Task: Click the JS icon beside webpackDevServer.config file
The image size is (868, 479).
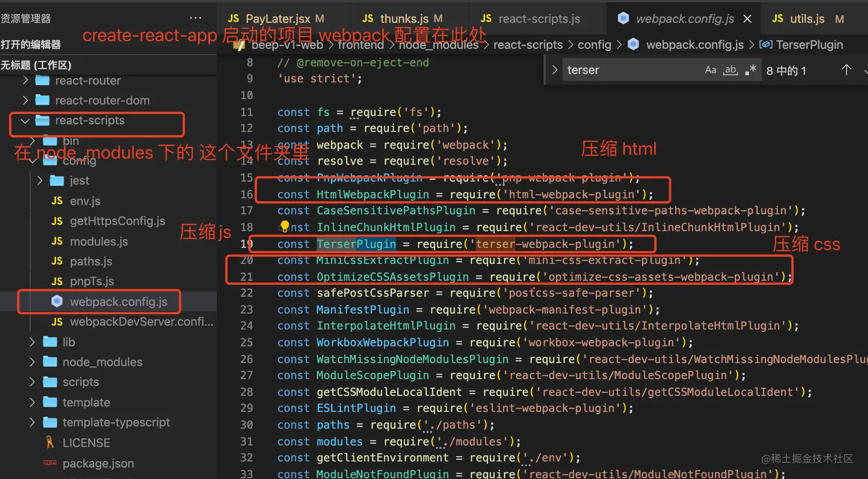Action: (x=57, y=322)
